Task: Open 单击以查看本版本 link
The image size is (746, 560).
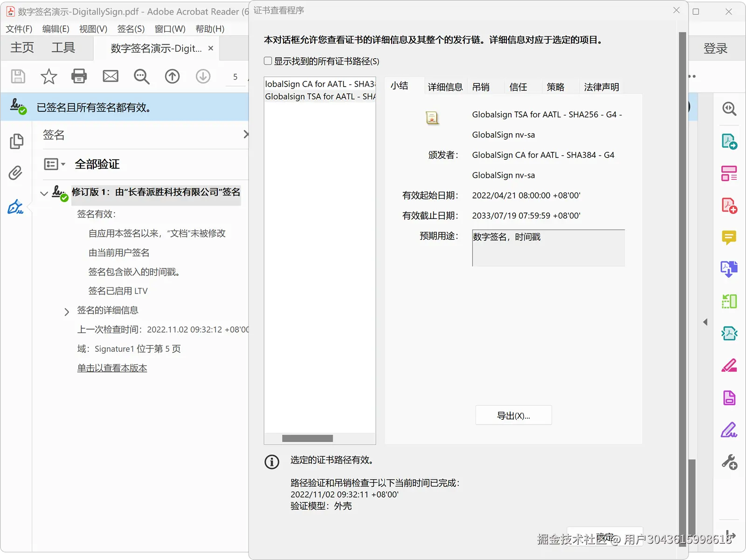Action: [x=112, y=368]
